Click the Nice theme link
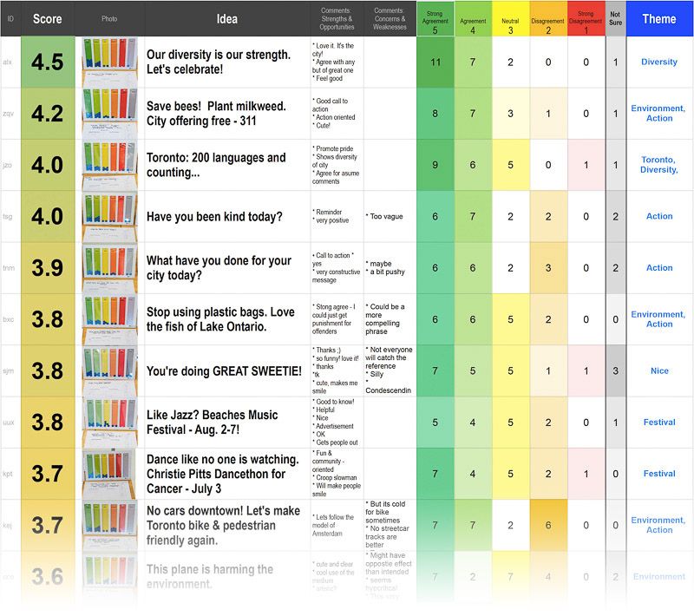The height and width of the screenshot is (616, 694). [x=659, y=370]
